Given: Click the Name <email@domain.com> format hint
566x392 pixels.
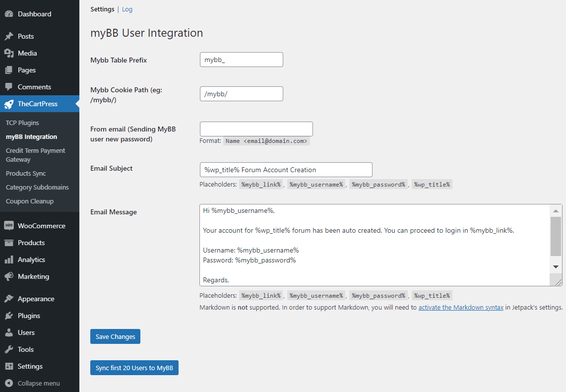Looking at the screenshot, I should 266,141.
